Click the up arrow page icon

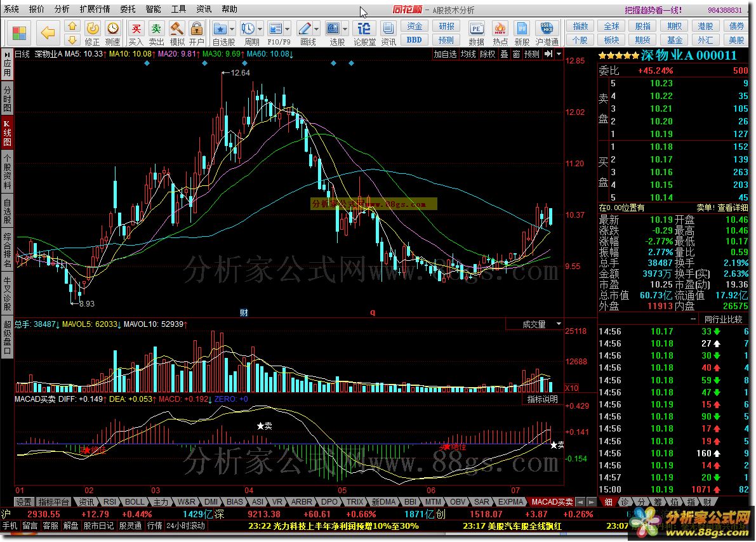pos(72,27)
